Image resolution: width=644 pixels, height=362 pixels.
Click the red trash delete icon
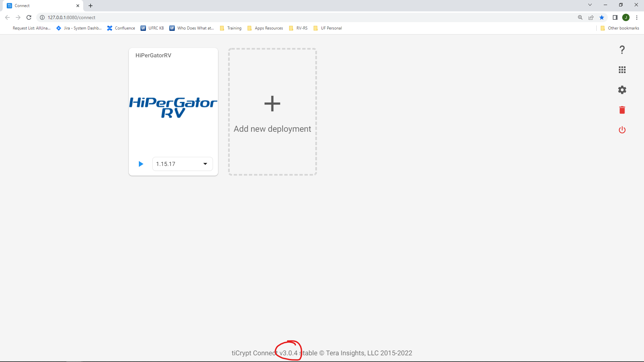tap(622, 110)
